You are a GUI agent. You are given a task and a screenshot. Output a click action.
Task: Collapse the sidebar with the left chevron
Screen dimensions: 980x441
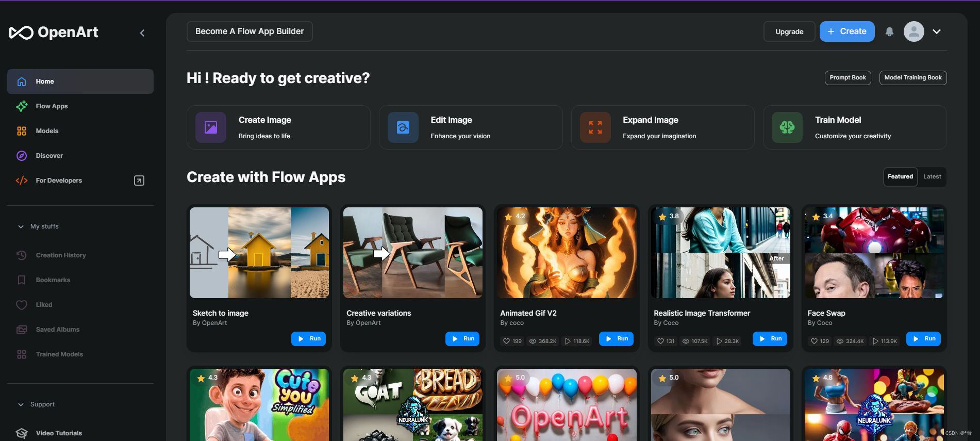coord(142,33)
